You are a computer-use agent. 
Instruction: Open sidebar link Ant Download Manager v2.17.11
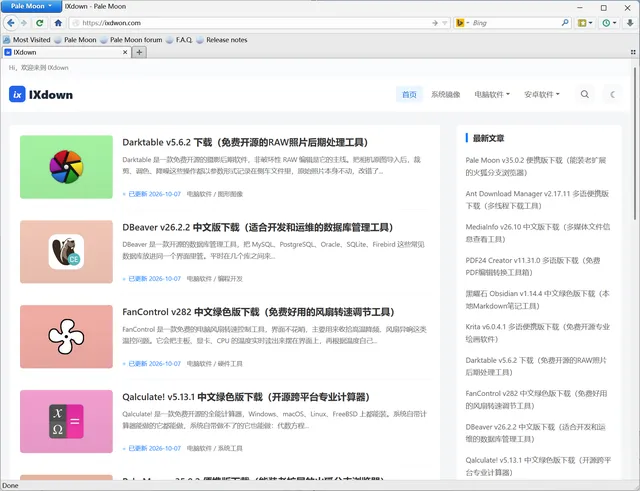point(537,200)
